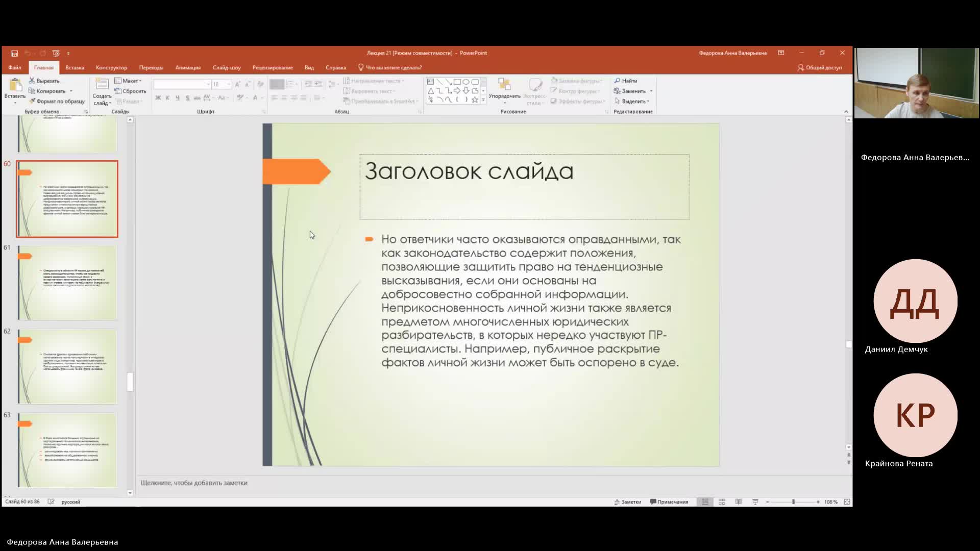Click Формат по образцу (format painter)

pos(57,101)
